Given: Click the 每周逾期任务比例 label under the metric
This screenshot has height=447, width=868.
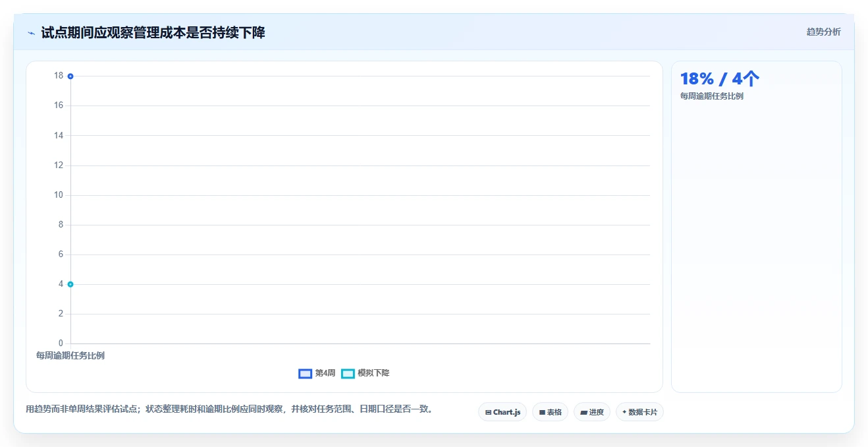Looking at the screenshot, I should pos(712,96).
